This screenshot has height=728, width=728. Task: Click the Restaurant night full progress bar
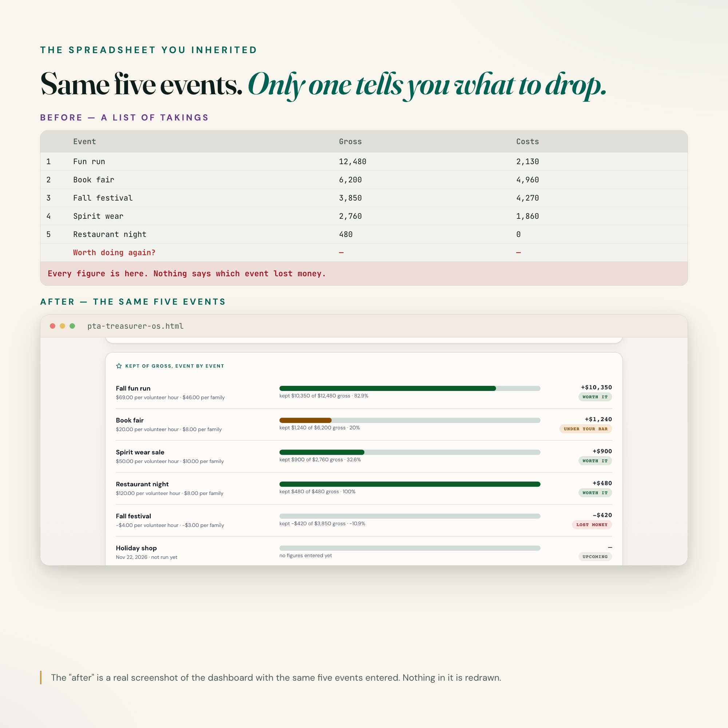point(409,484)
